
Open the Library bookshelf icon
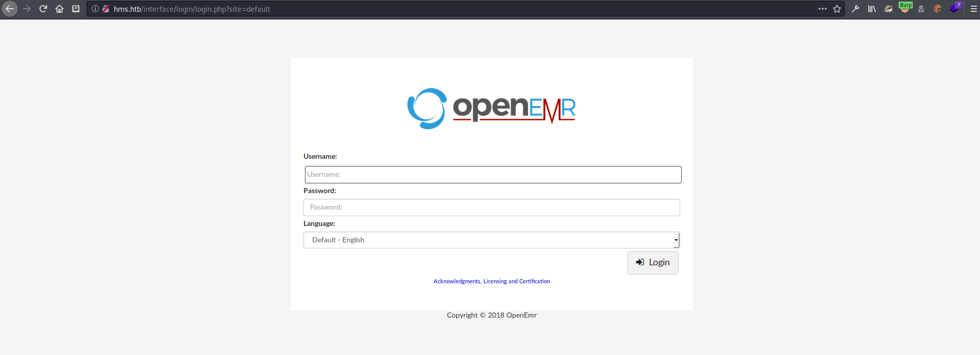pyautogui.click(x=872, y=9)
